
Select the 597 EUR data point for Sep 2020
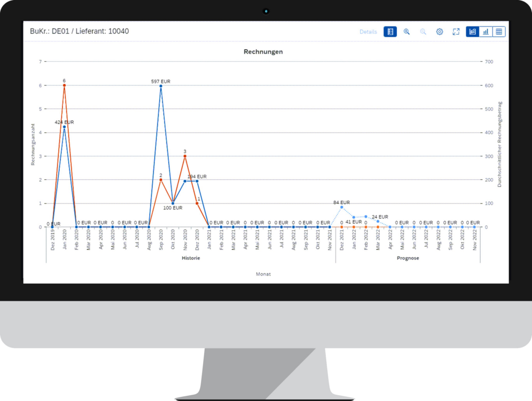point(161,86)
